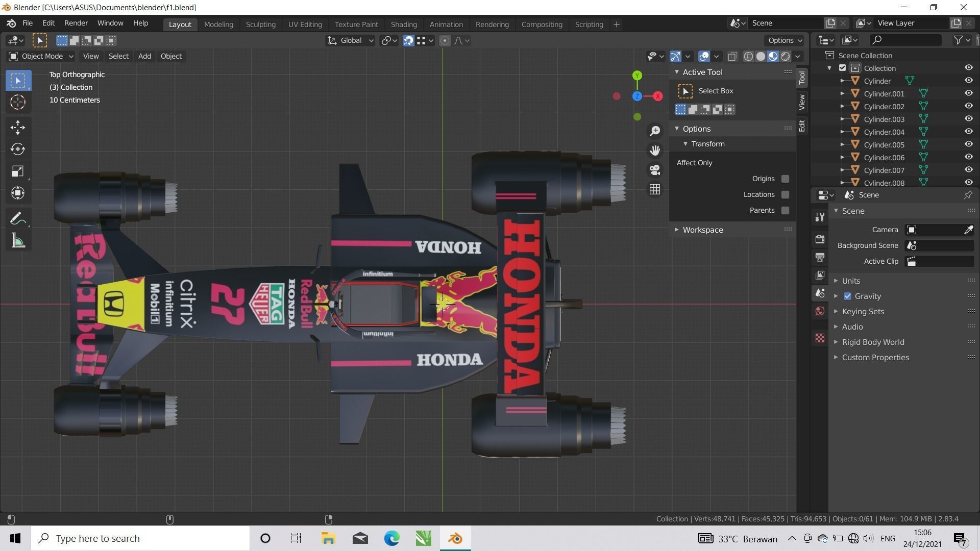This screenshot has width=980, height=551.
Task: Open the pivot point dropdown
Action: [389, 41]
